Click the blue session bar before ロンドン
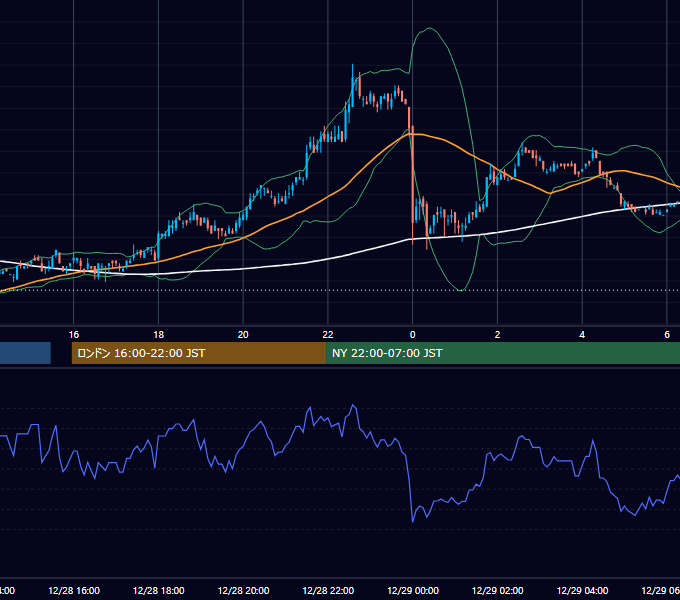This screenshot has height=600, width=680. pos(25,353)
